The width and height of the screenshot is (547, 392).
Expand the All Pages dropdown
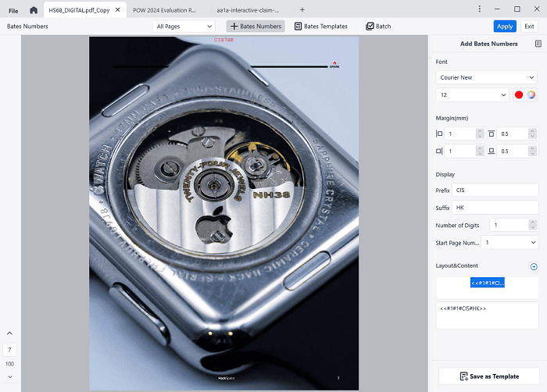click(x=184, y=26)
